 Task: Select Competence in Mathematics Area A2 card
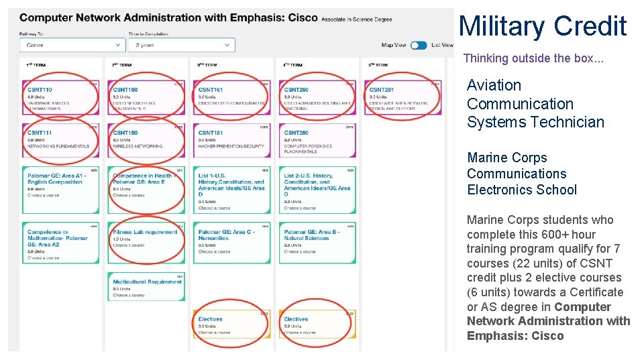click(61, 243)
